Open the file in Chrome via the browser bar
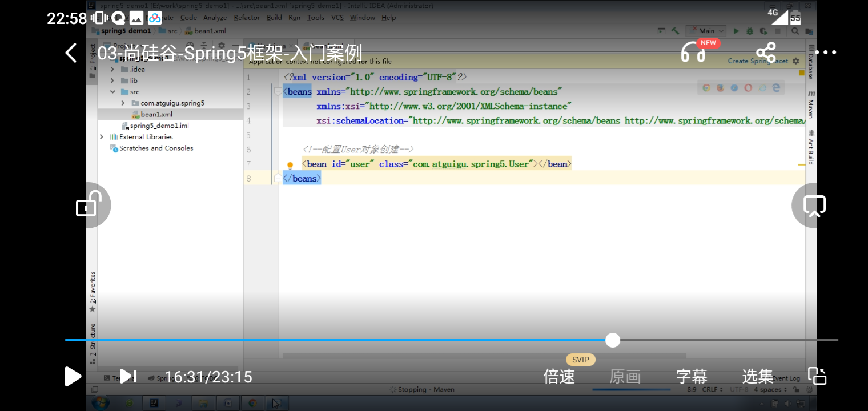 (706, 88)
